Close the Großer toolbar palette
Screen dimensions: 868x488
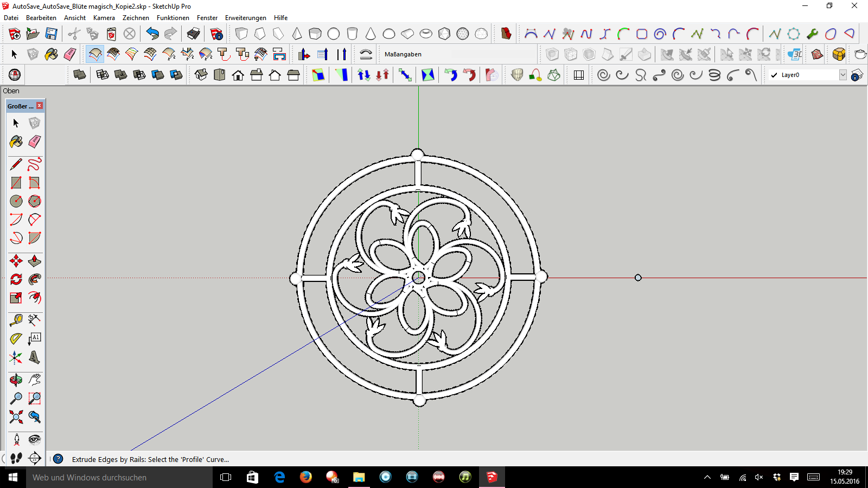coord(40,106)
